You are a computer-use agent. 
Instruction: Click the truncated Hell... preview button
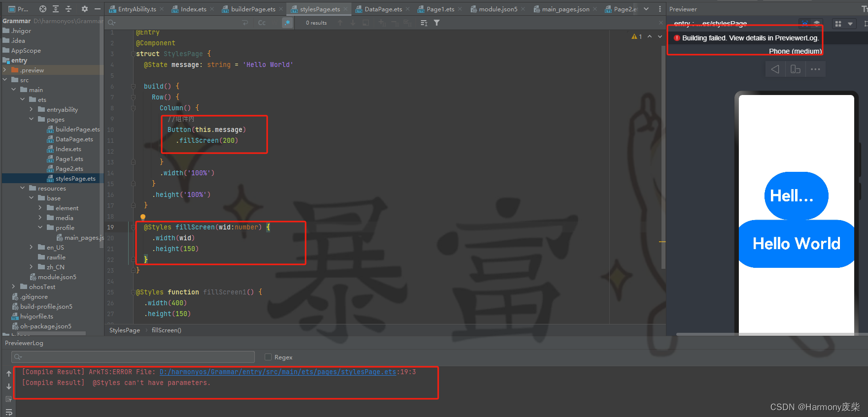click(796, 196)
